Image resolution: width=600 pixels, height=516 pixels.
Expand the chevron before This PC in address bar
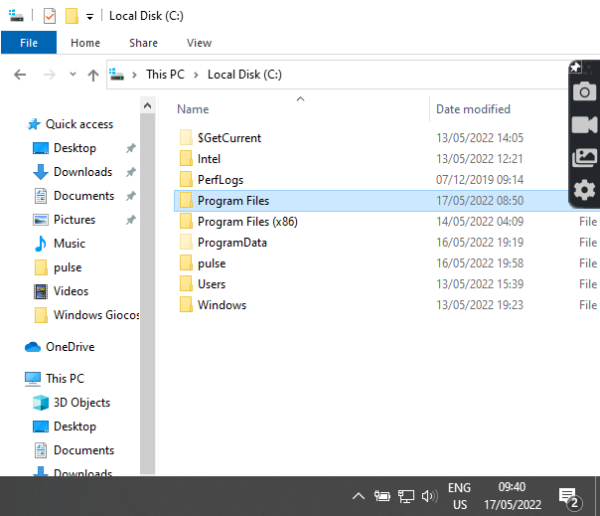[134, 75]
